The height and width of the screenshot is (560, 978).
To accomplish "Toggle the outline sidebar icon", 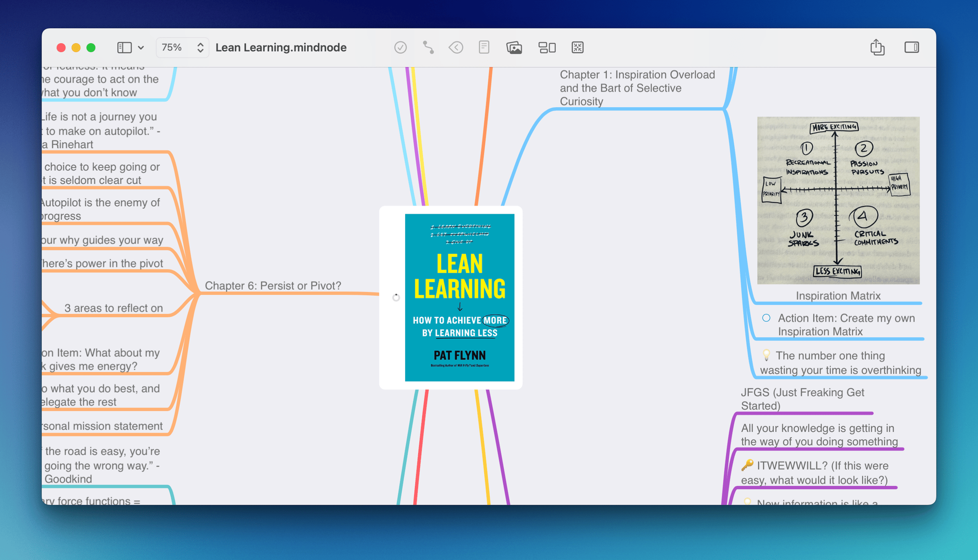I will click(x=124, y=48).
